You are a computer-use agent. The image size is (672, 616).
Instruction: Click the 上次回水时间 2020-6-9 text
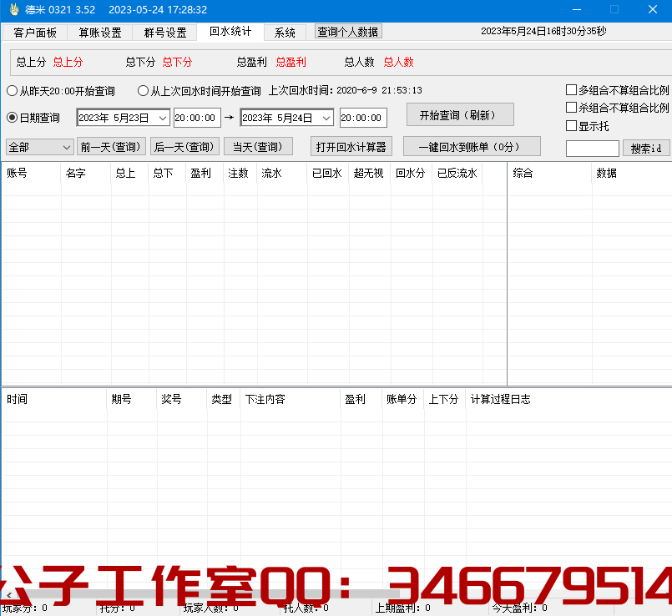(346, 90)
